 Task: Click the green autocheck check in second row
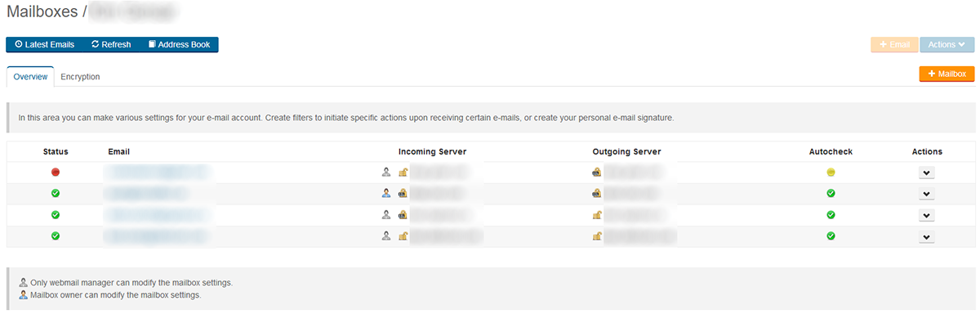[831, 194]
